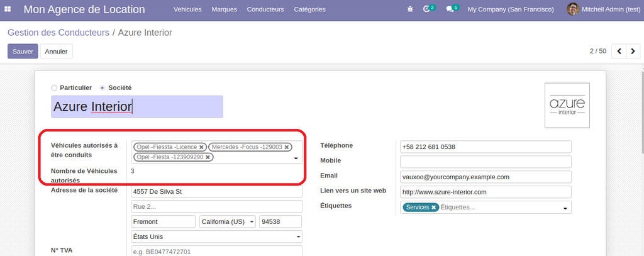Click the N° TVA input field
This screenshot has width=644, height=256.
coord(216,251)
